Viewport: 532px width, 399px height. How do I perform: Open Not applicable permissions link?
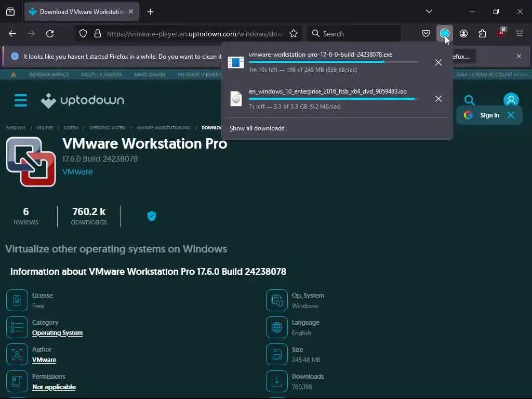click(54, 387)
